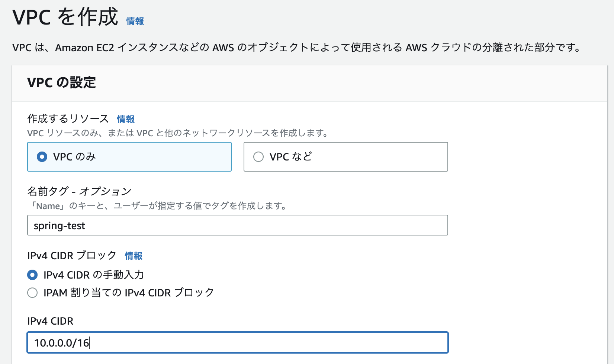Image resolution: width=614 pixels, height=364 pixels.
Task: Place cursor in the 10.0.0.0/16 field
Action: pyautogui.click(x=237, y=342)
